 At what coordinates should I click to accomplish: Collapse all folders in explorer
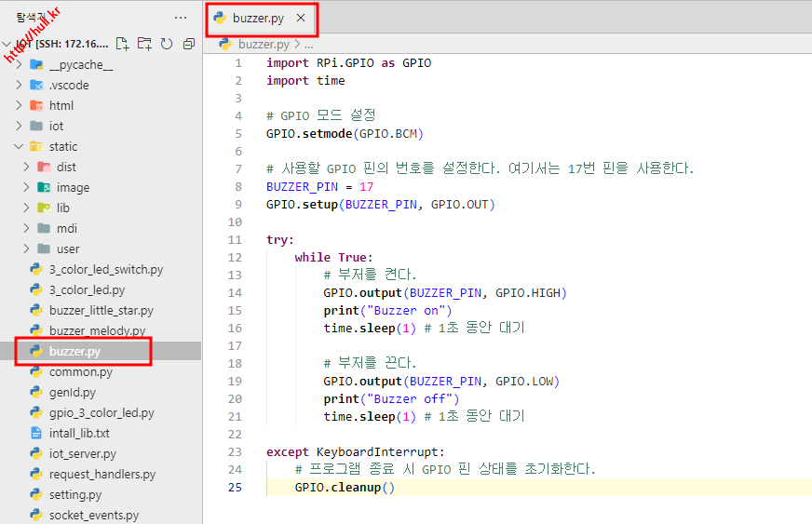click(x=189, y=44)
